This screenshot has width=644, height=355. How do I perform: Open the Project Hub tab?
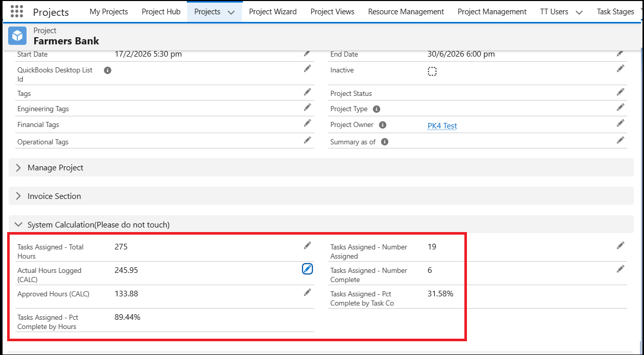[x=161, y=11]
